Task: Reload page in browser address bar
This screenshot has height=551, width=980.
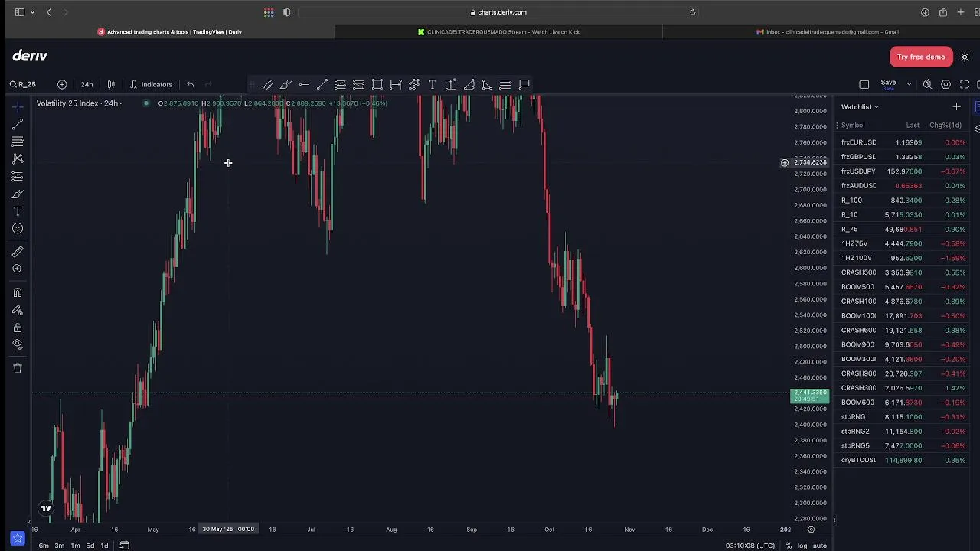Action: 692,12
